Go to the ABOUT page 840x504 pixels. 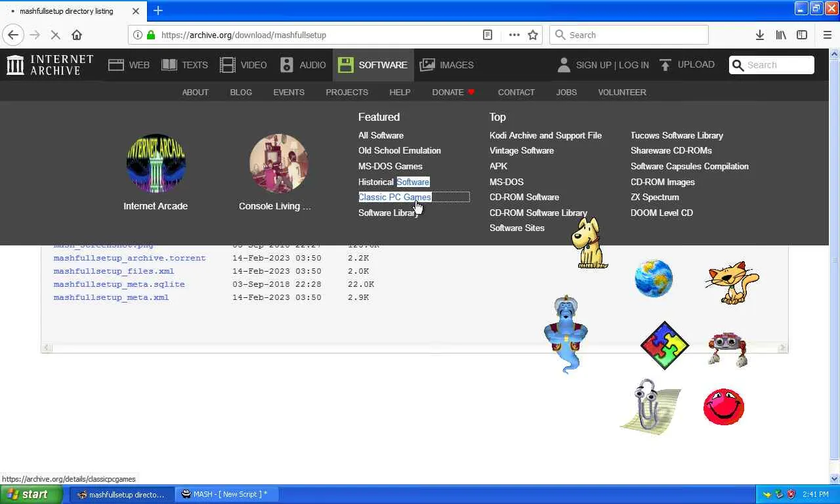(x=195, y=92)
